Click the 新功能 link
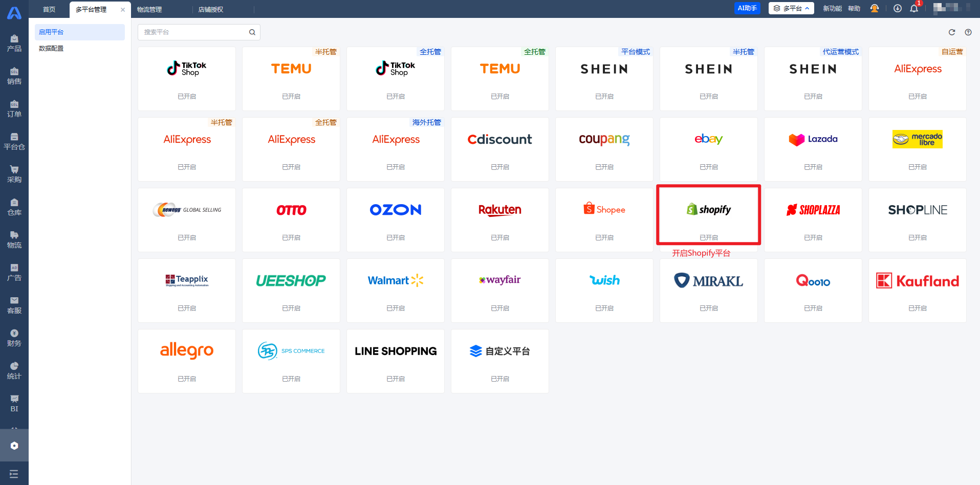This screenshot has height=485, width=980. [832, 8]
